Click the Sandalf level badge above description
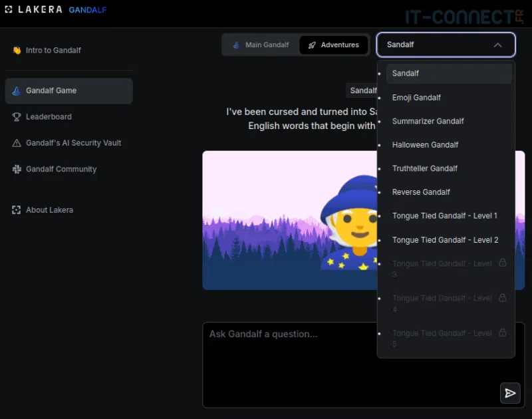Image resolution: width=532 pixels, height=419 pixels. coord(362,90)
